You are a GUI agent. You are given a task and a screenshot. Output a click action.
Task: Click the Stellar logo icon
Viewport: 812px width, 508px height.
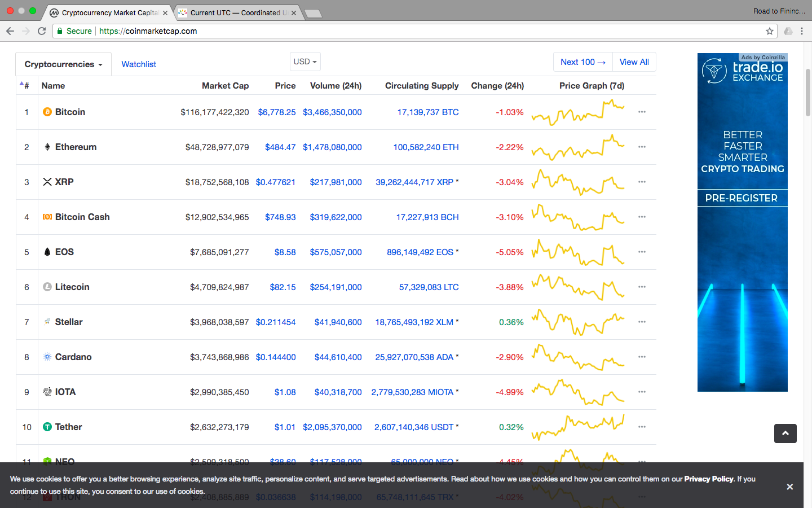click(47, 322)
